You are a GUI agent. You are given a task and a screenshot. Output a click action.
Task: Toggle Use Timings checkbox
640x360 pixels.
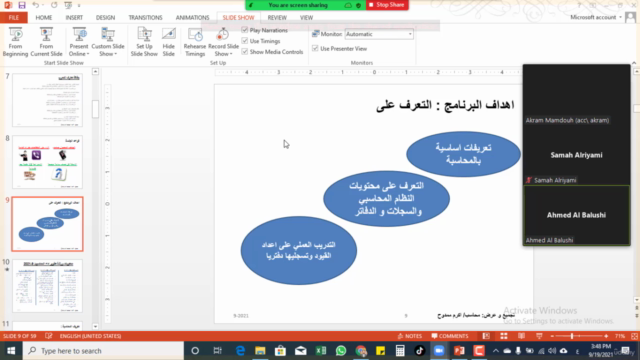click(244, 41)
